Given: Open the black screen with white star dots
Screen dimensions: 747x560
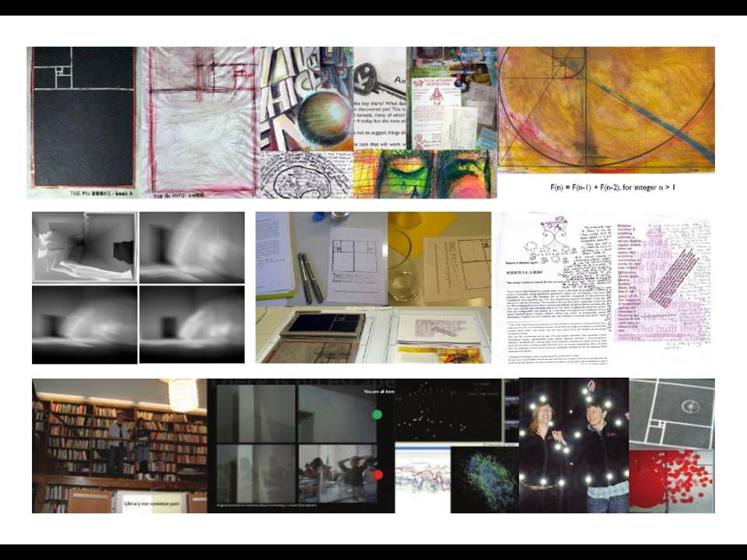Looking at the screenshot, I should click(x=448, y=411).
